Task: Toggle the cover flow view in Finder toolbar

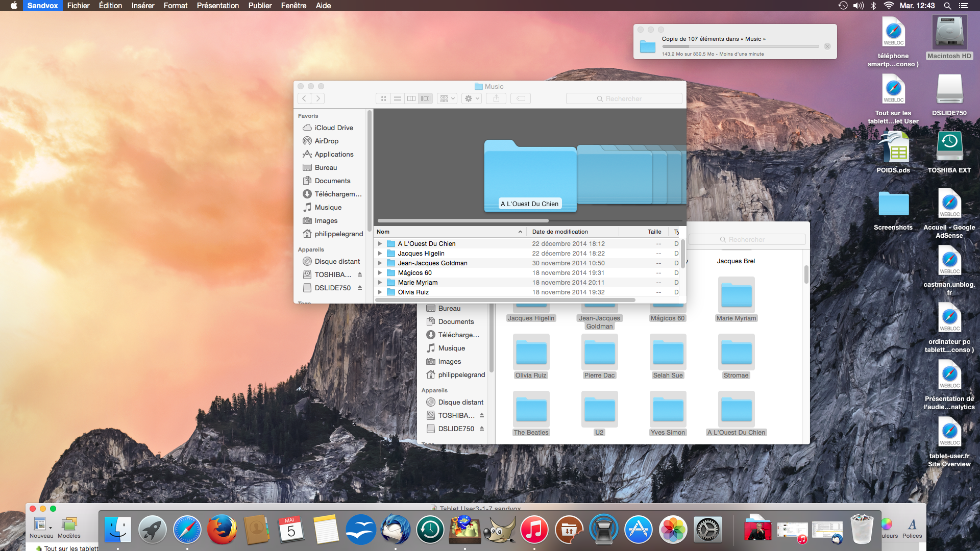Action: click(425, 98)
